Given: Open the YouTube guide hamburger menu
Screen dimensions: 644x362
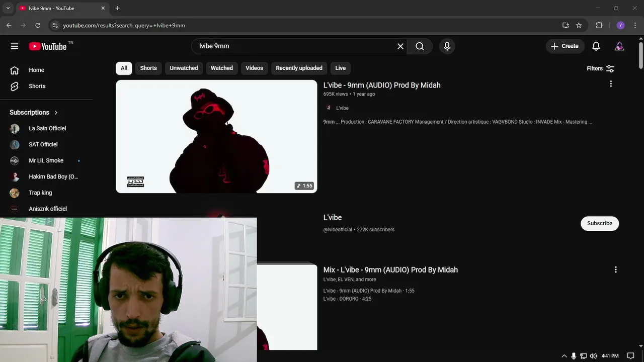Looking at the screenshot, I should 14,46.
